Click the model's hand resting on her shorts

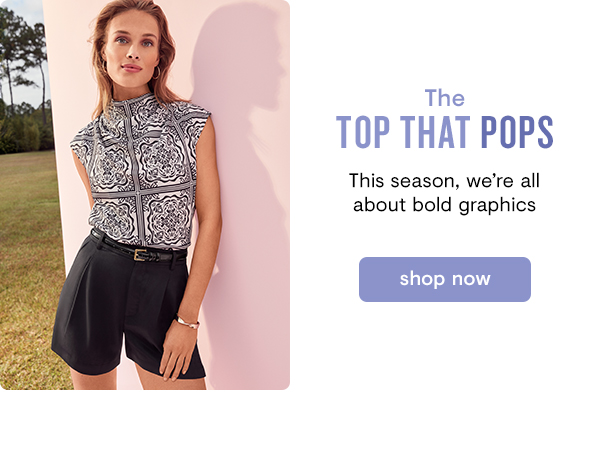177,354
